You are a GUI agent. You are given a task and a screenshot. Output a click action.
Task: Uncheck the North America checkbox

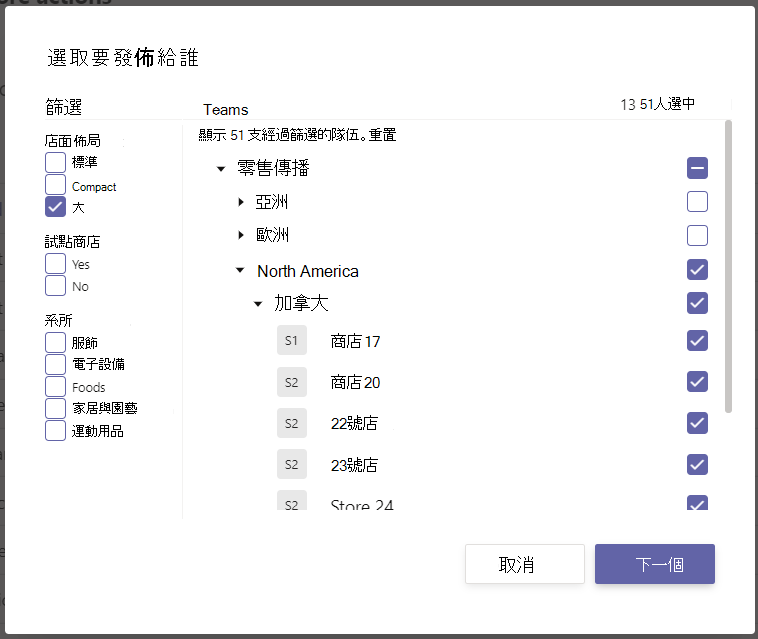click(x=697, y=270)
